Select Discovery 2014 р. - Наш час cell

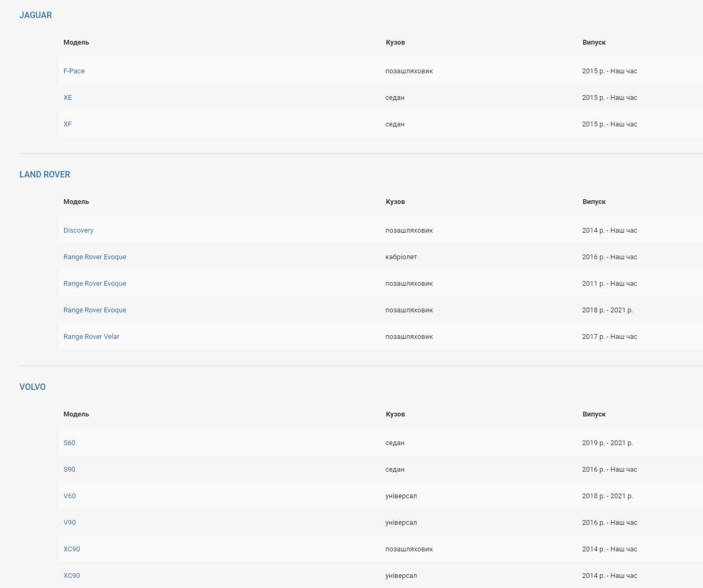(x=610, y=230)
